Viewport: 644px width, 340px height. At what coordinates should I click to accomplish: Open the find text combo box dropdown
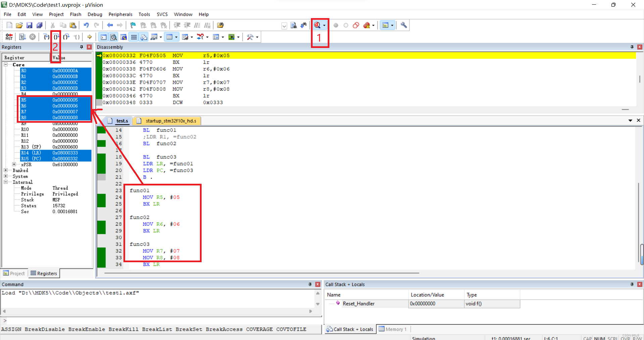(x=284, y=26)
